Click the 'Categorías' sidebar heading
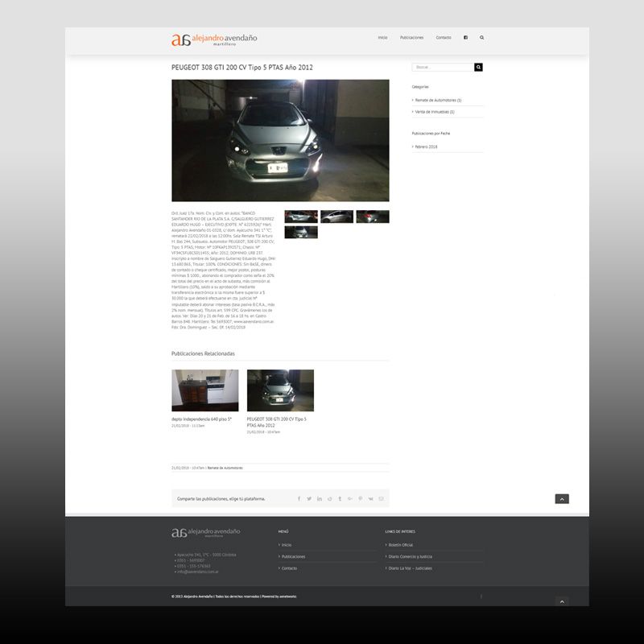 (x=419, y=87)
